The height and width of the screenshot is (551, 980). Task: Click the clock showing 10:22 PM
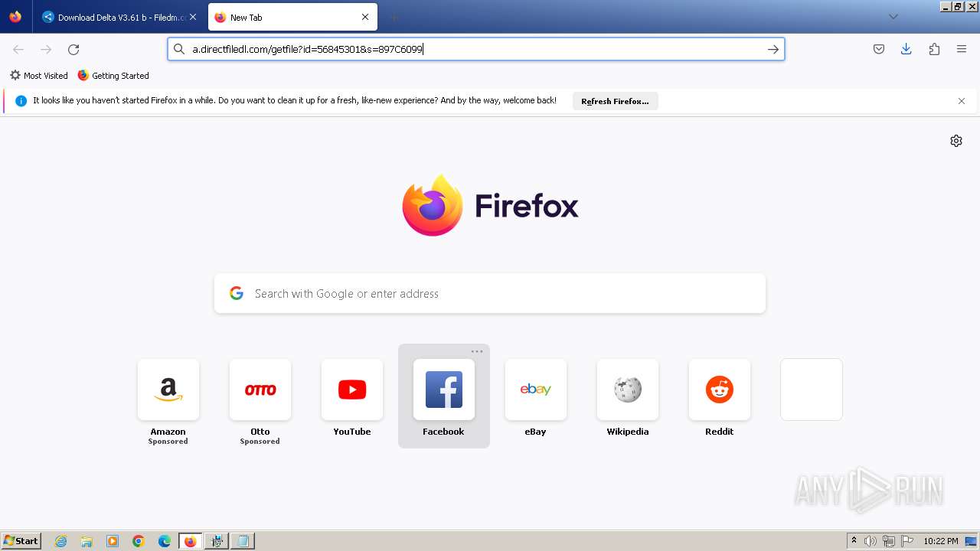941,541
